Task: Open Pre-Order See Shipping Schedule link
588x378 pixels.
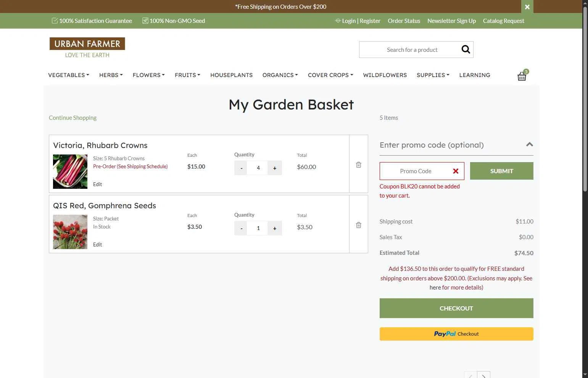Action: 130,166
